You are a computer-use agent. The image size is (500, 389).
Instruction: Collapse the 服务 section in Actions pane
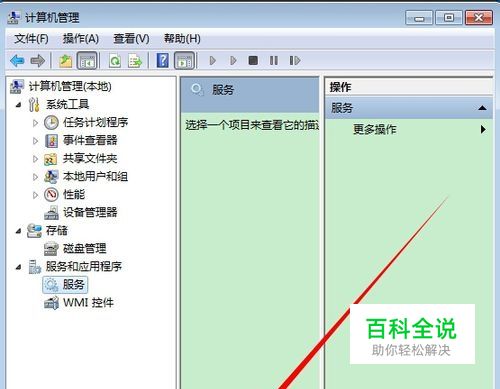pos(482,108)
